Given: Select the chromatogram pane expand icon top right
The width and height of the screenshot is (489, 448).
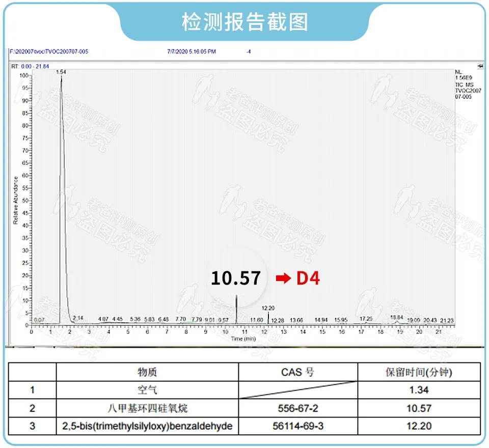Looking at the screenshot, I should pyautogui.click(x=481, y=65).
